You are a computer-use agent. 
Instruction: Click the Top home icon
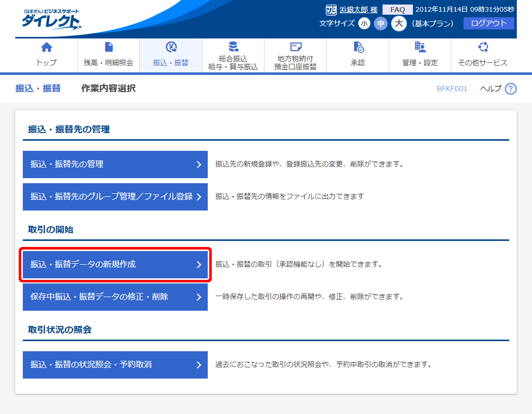tap(46, 48)
